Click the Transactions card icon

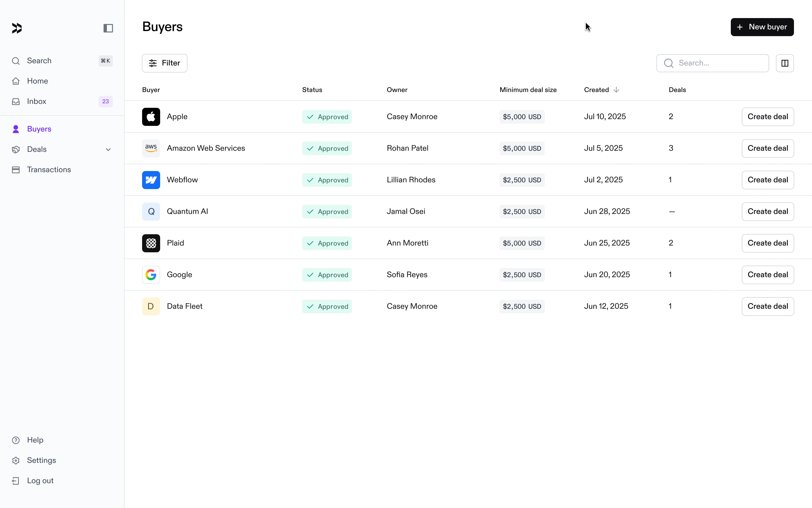tap(16, 170)
